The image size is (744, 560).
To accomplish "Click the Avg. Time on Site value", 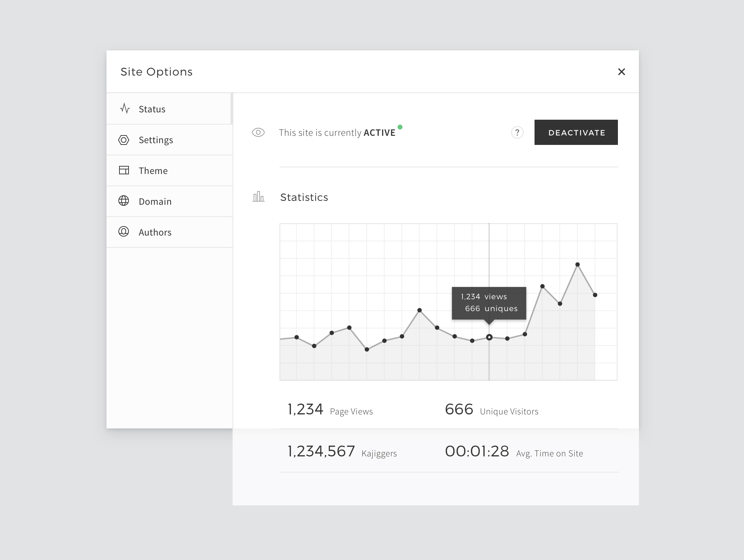I will 477,451.
